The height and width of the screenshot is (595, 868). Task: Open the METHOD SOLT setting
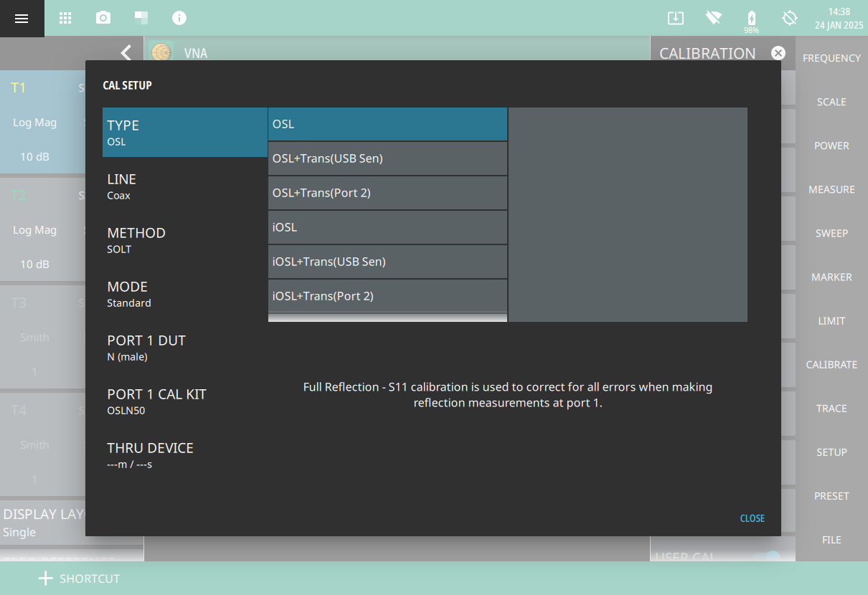(x=184, y=239)
